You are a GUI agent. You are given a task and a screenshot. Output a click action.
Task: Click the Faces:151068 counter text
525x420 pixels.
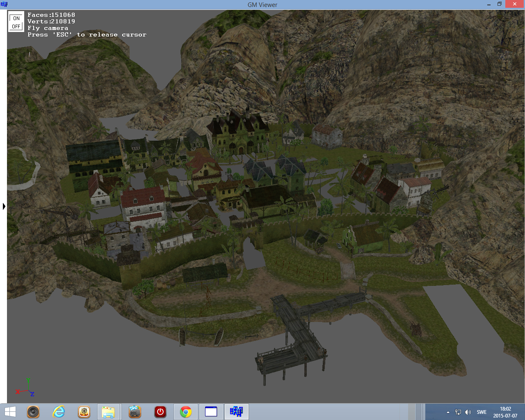pos(51,15)
